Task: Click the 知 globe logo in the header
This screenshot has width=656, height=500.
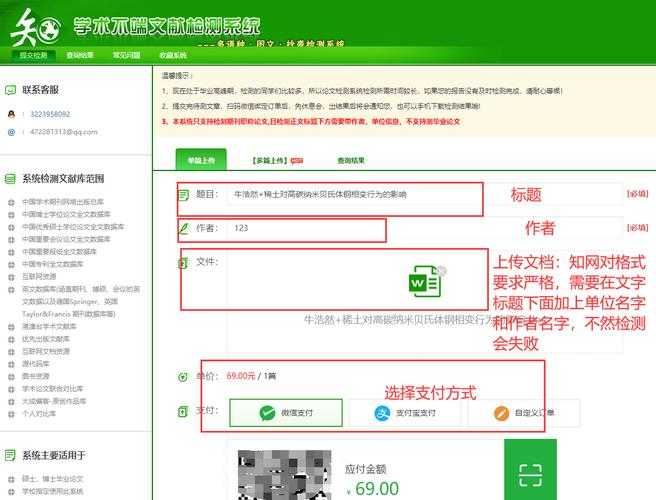Action: (35, 28)
